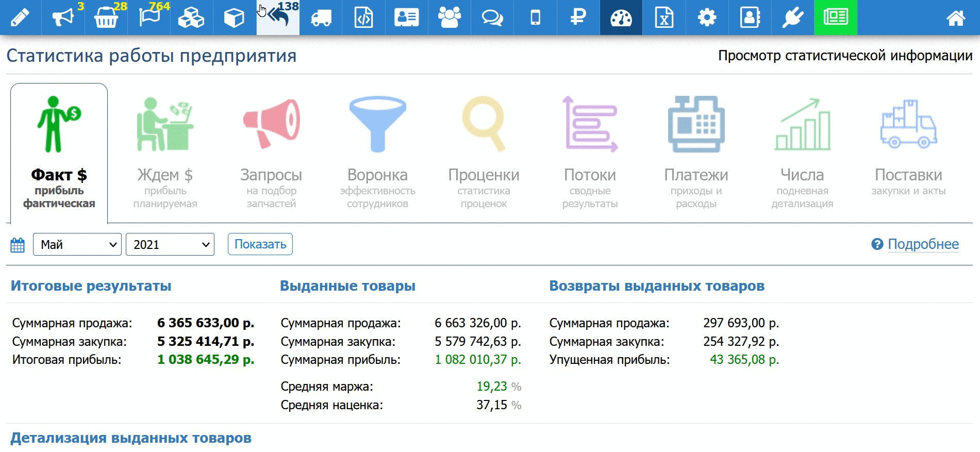Open the delivery truck icon in toolbar
This screenshot has width=980, height=452.
pyautogui.click(x=321, y=18)
